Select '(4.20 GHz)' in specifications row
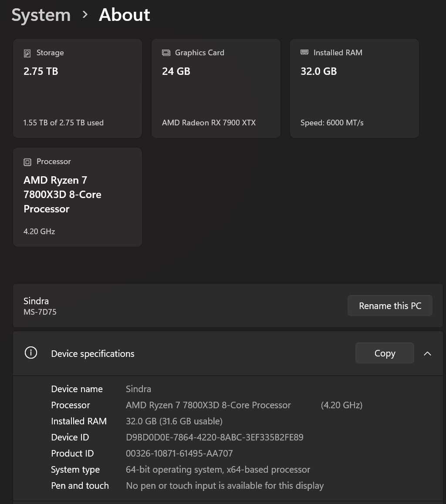Image resolution: width=446 pixels, height=504 pixels. (341, 405)
